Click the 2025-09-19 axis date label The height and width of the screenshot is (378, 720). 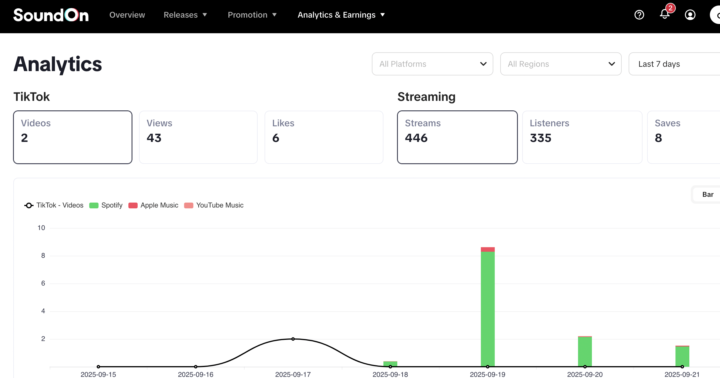(x=488, y=374)
